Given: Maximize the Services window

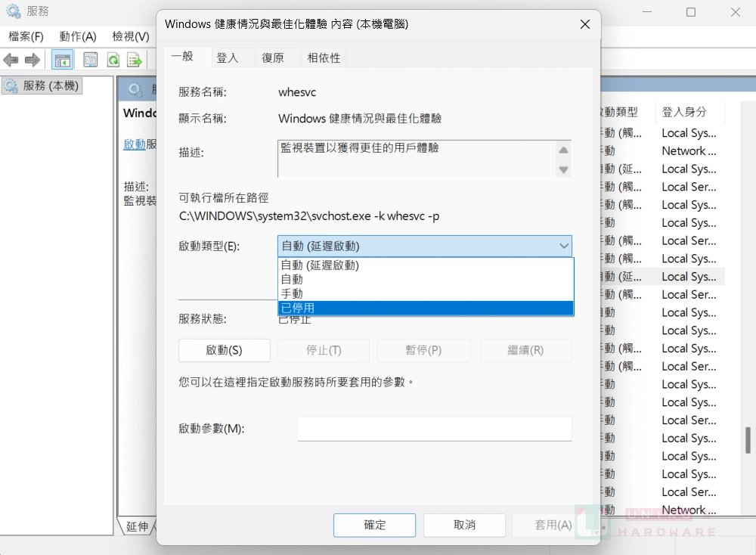Looking at the screenshot, I should tap(691, 12).
